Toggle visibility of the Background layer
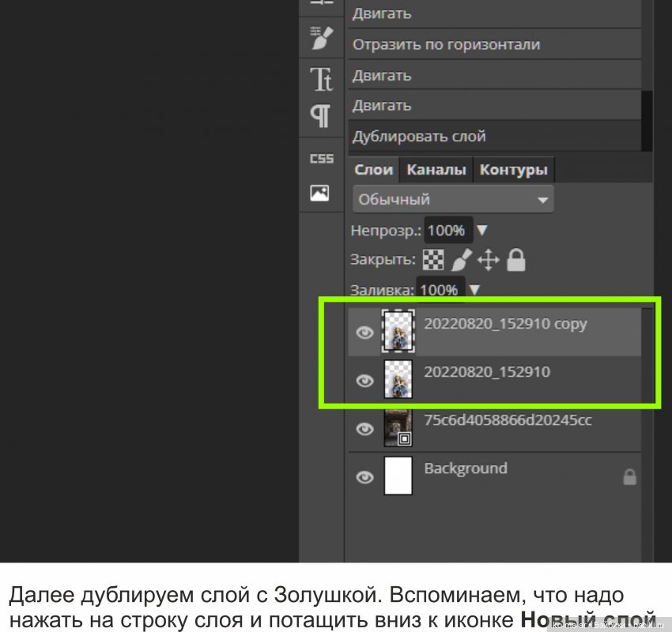Viewport: 672px width, 632px height. [x=364, y=477]
